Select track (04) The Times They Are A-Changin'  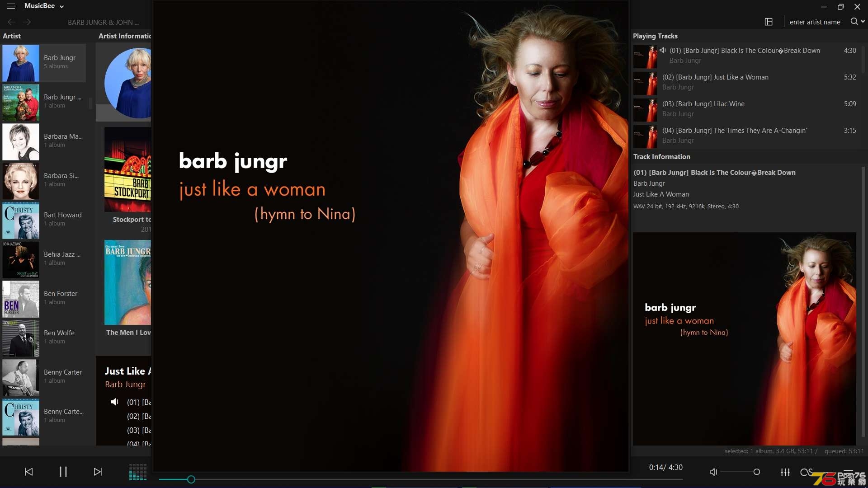pyautogui.click(x=746, y=135)
